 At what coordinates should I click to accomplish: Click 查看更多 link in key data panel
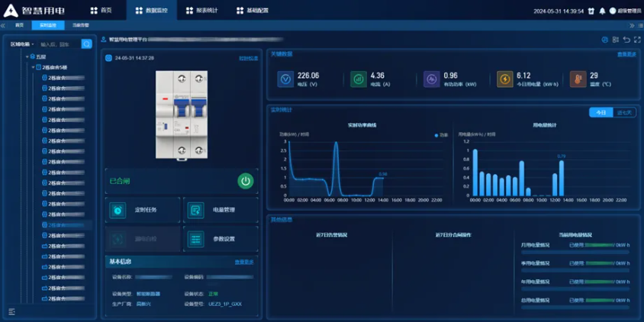pos(626,54)
